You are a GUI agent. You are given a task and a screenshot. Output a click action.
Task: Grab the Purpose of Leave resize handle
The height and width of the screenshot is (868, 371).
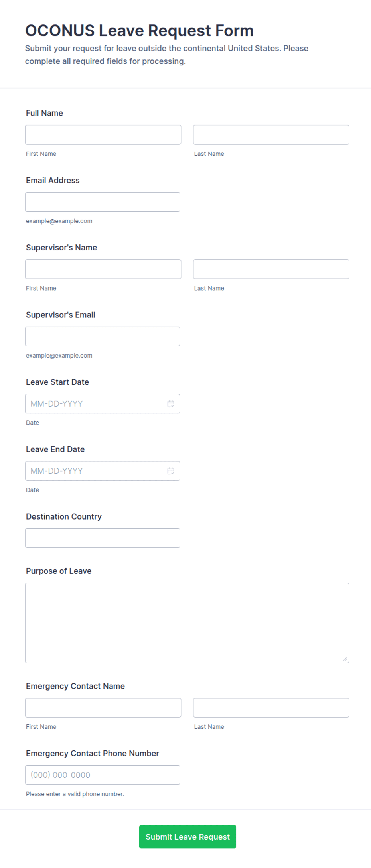tap(345, 659)
